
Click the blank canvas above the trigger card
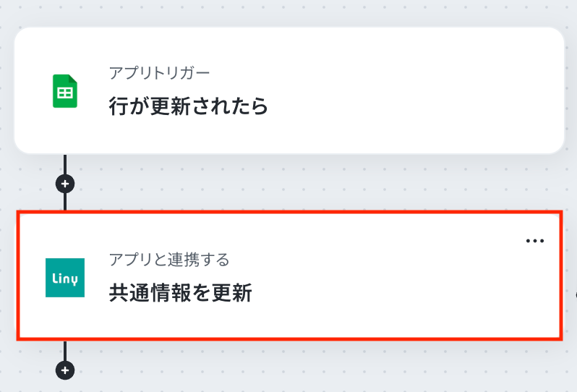tap(289, 13)
